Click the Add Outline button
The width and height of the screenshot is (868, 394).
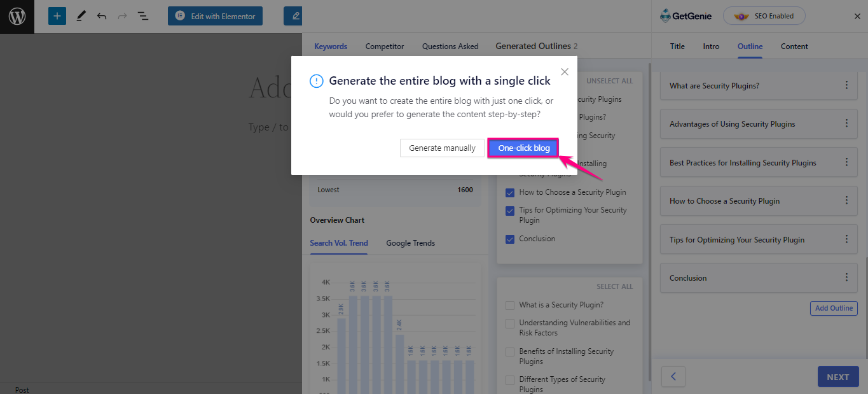[x=834, y=308]
